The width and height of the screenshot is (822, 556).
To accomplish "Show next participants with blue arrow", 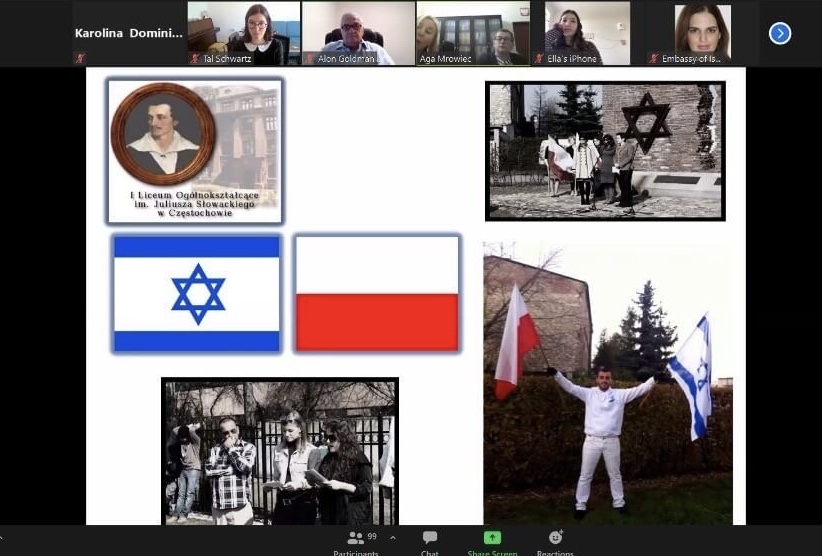I will tap(780, 34).
